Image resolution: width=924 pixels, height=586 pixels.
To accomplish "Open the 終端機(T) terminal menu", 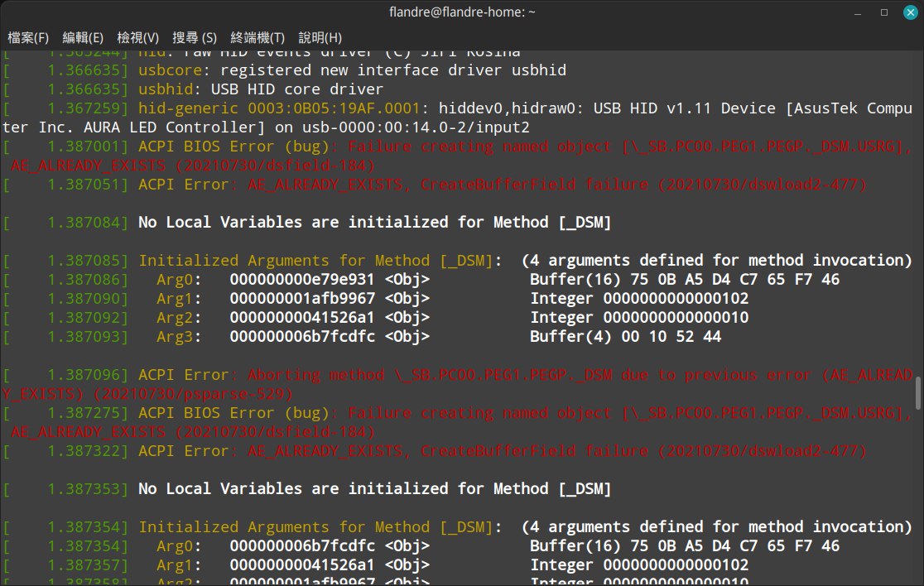I will 257,38.
